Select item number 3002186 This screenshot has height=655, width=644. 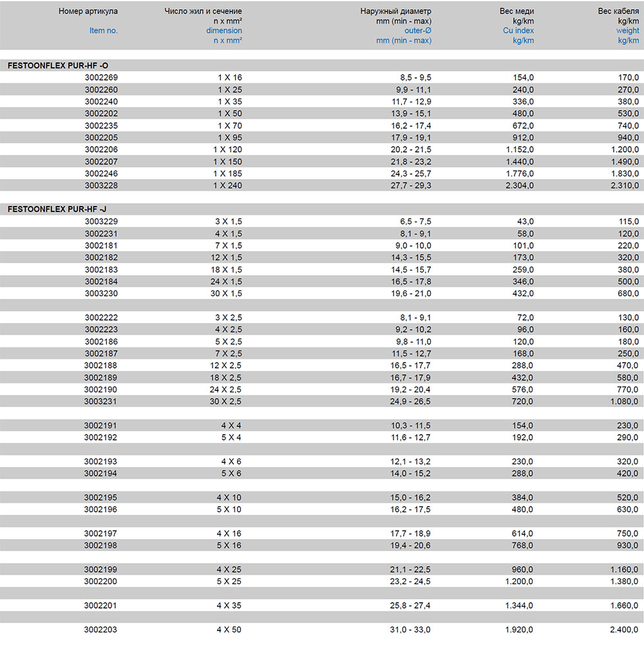101,342
